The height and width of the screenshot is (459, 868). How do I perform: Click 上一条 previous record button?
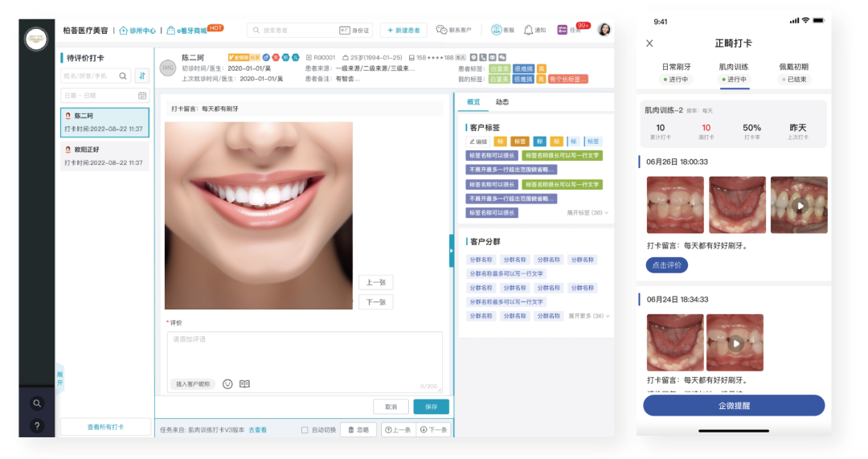pyautogui.click(x=399, y=429)
